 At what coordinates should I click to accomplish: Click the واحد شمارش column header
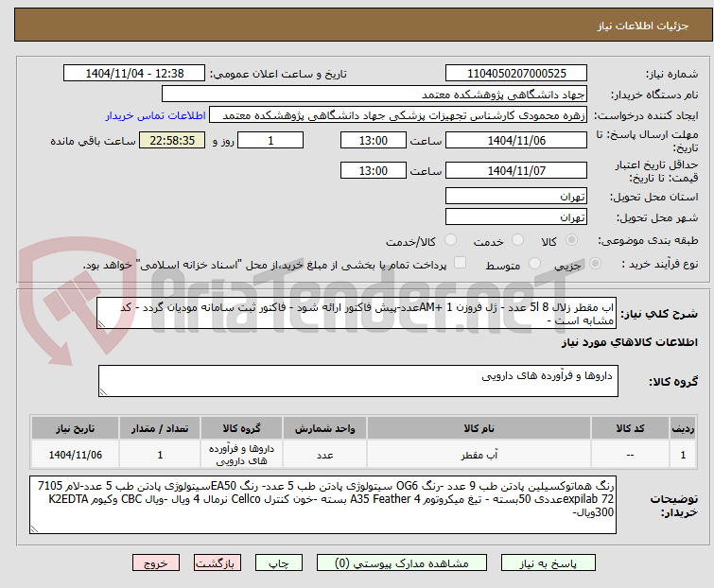pyautogui.click(x=324, y=428)
